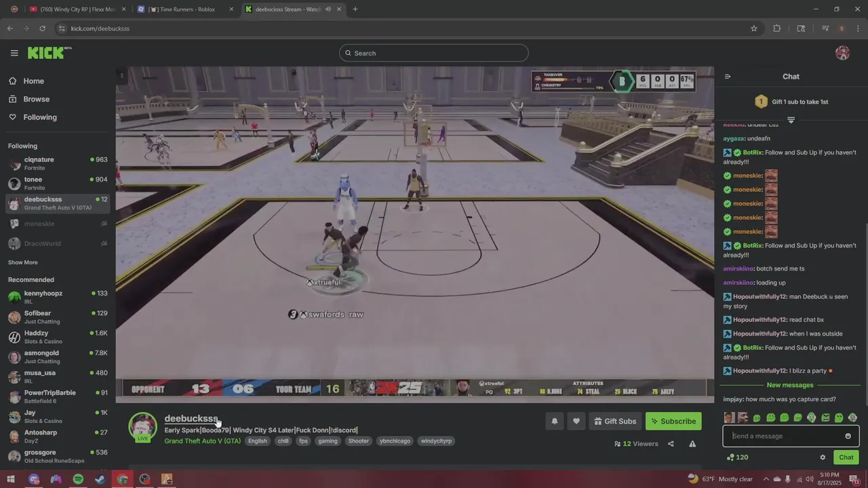Click the ybnchicago tag

click(x=395, y=441)
